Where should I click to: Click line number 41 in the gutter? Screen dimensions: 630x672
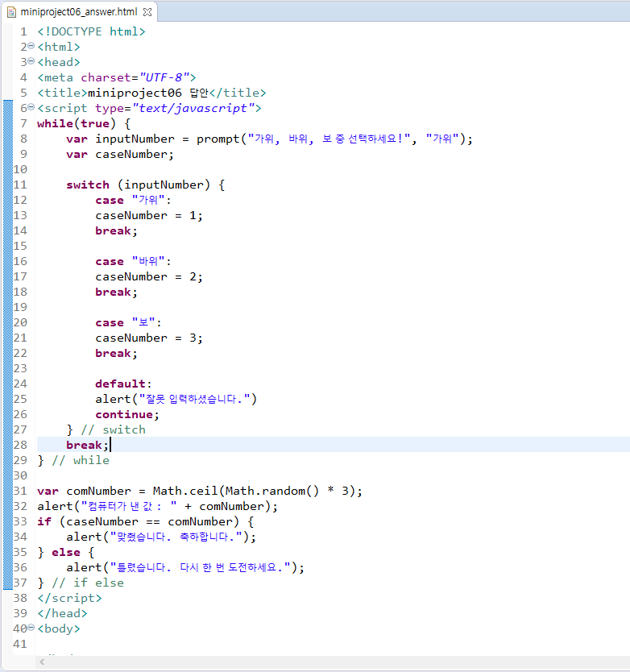coord(20,644)
